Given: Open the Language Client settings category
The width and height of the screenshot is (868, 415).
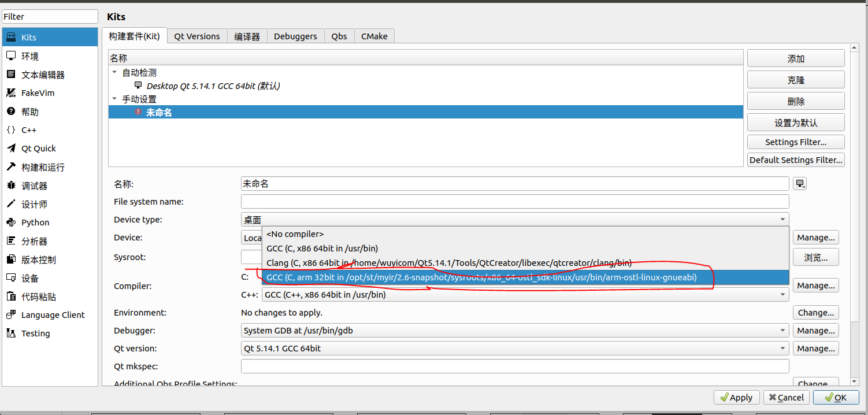Looking at the screenshot, I should (x=50, y=315).
